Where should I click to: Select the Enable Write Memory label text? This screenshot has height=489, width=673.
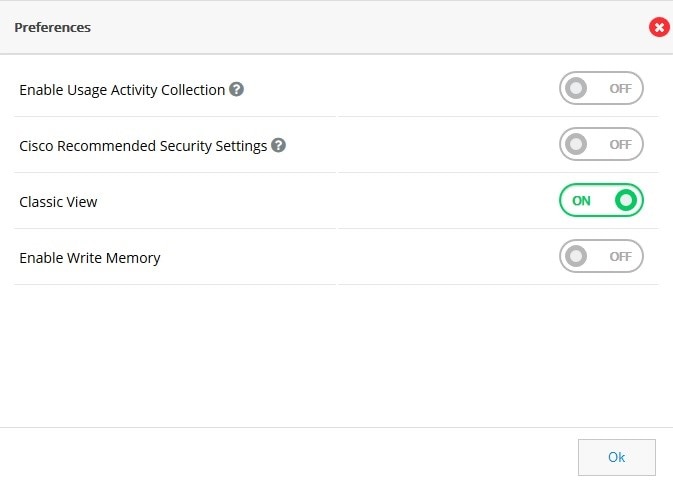[90, 258]
